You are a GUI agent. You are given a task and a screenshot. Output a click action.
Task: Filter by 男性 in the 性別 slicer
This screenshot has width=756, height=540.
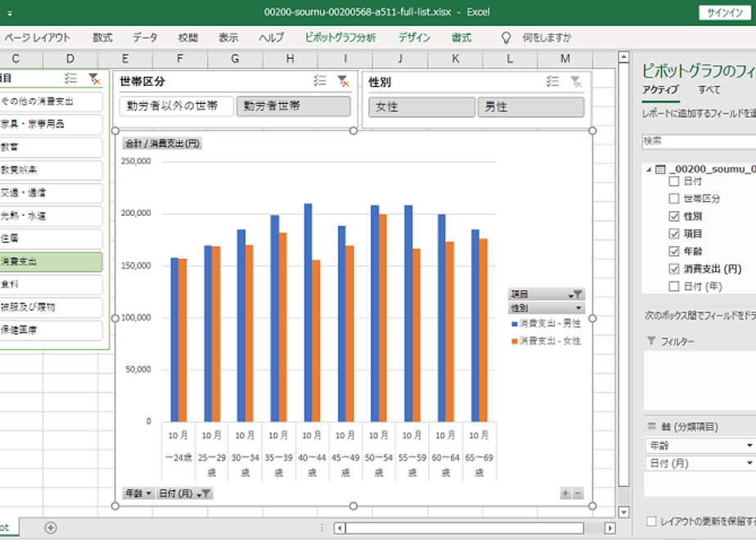[x=531, y=107]
